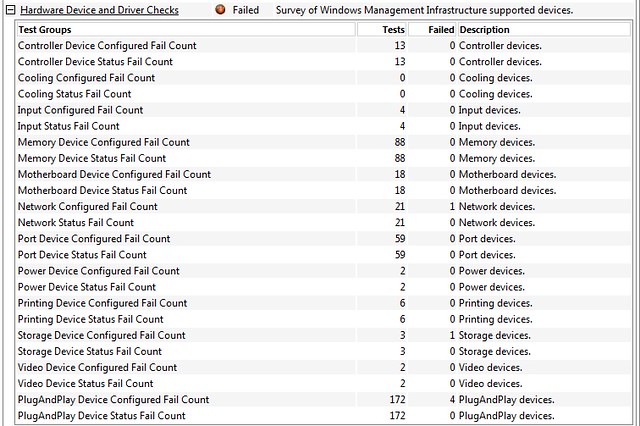640x426 pixels.
Task: Sort by Tests column header
Action: coord(382,29)
